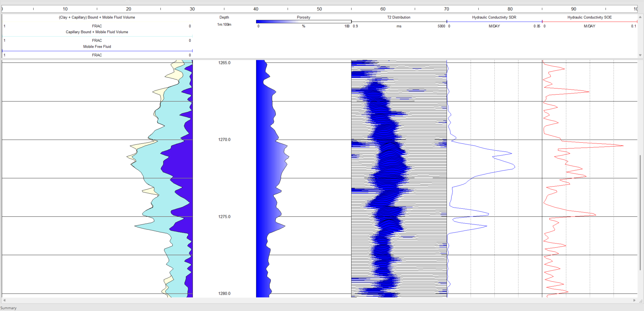The width and height of the screenshot is (644, 311).
Task: Click the Capillary Bound + Mobile Fluid Volume label
Action: tap(97, 32)
